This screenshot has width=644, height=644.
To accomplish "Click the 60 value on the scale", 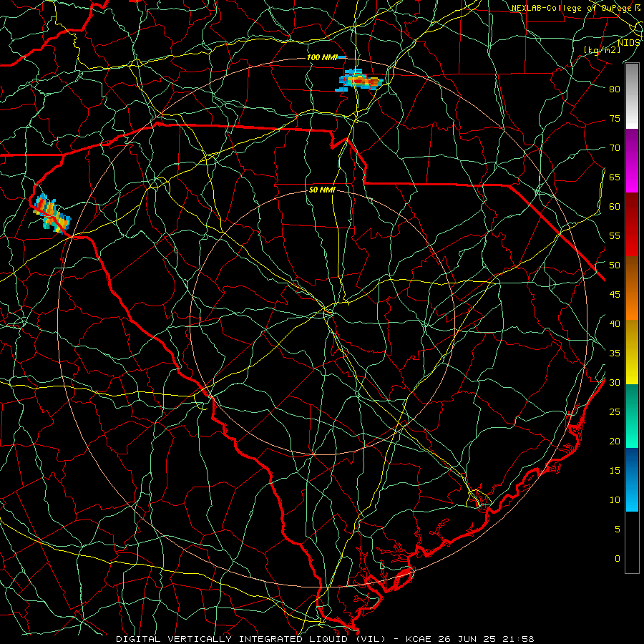I will click(615, 207).
